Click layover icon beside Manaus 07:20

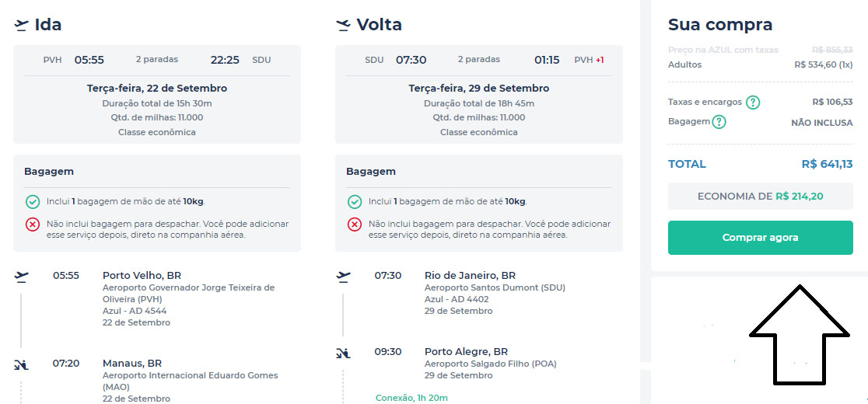click(x=21, y=364)
